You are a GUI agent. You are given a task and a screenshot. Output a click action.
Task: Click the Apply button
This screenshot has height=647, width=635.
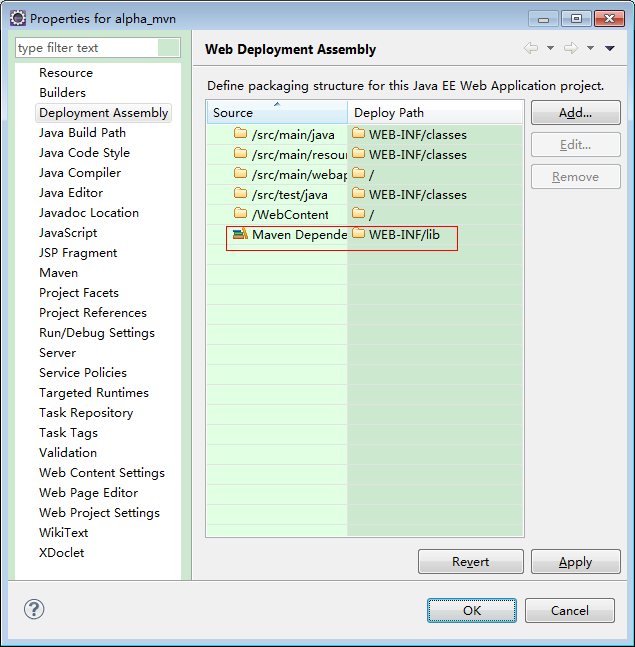pyautogui.click(x=576, y=562)
